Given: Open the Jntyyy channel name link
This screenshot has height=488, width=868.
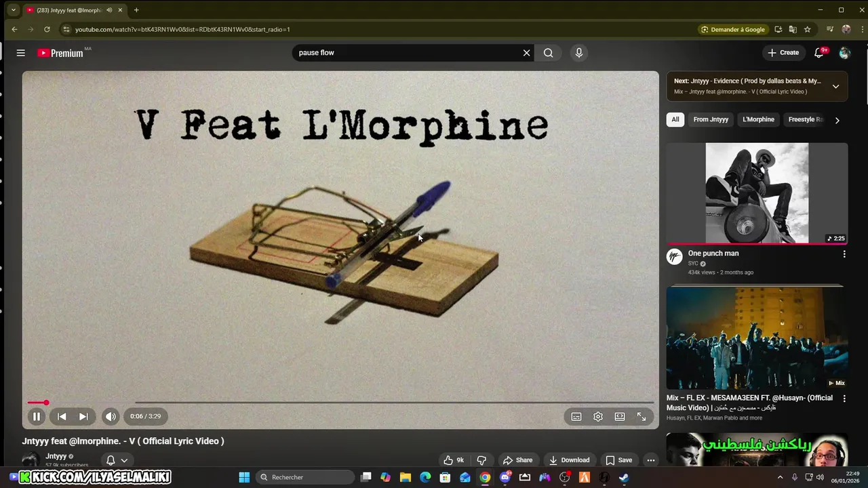Looking at the screenshot, I should [56, 457].
